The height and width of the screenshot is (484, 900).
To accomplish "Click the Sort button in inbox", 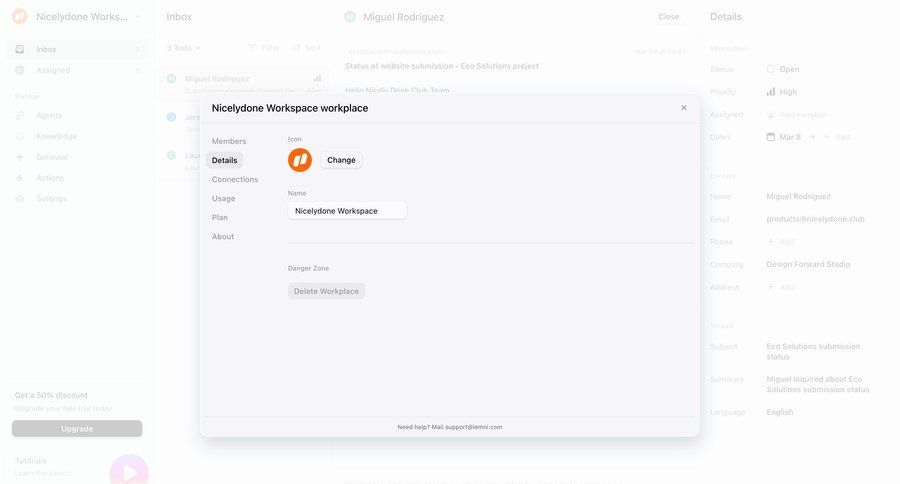I will pos(307,48).
